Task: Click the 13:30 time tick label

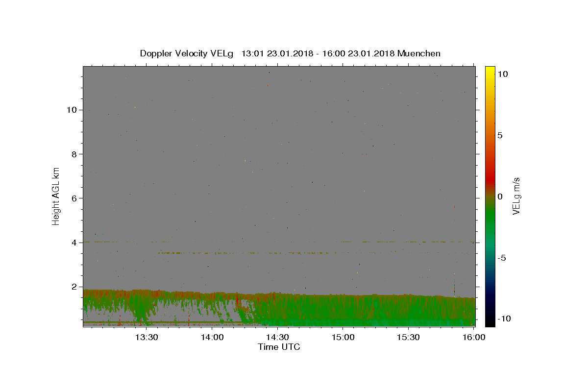Action: coord(146,338)
